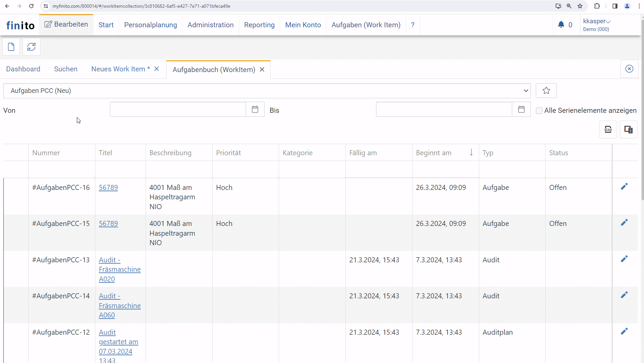
Task: Open calendar picker for Bis date
Action: pyautogui.click(x=521, y=109)
